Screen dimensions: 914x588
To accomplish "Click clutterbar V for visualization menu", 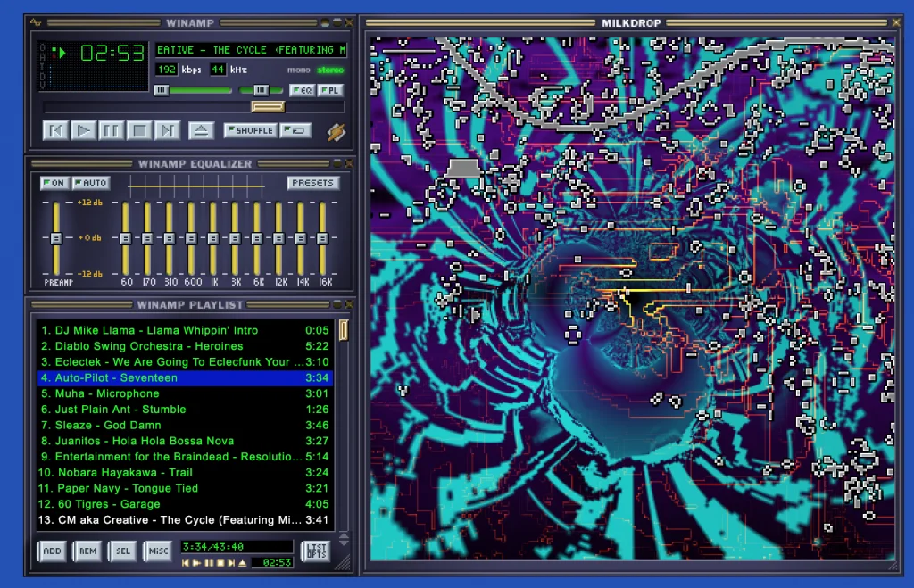I will coord(41,85).
